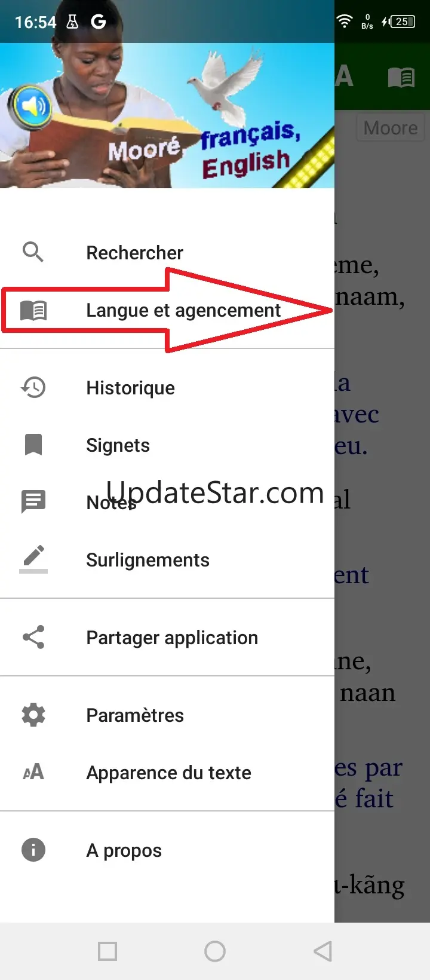This screenshot has height=980, width=430.
Task: Select Langue et agencement menu entry
Action: (x=167, y=310)
